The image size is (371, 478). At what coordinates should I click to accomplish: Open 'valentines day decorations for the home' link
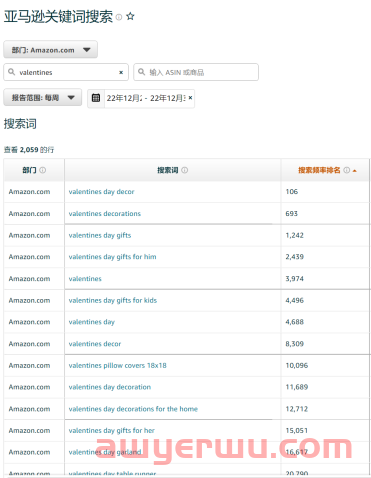point(133,409)
